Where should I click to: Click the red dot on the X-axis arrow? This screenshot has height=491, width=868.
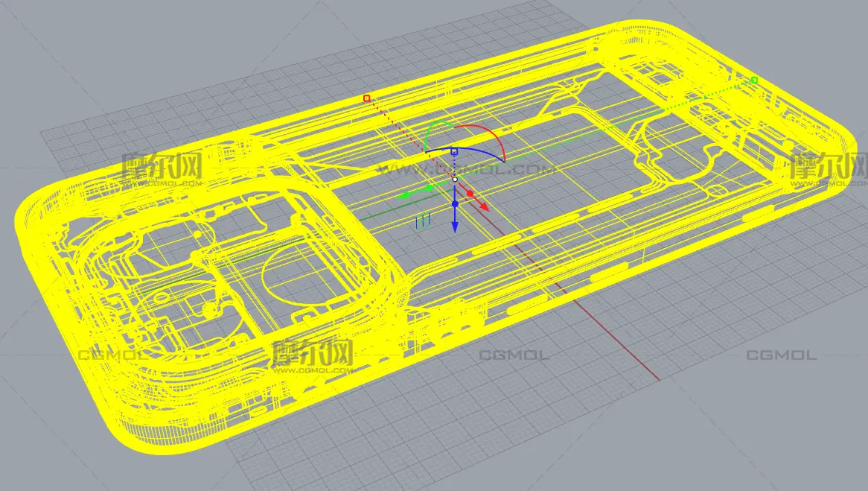point(470,194)
